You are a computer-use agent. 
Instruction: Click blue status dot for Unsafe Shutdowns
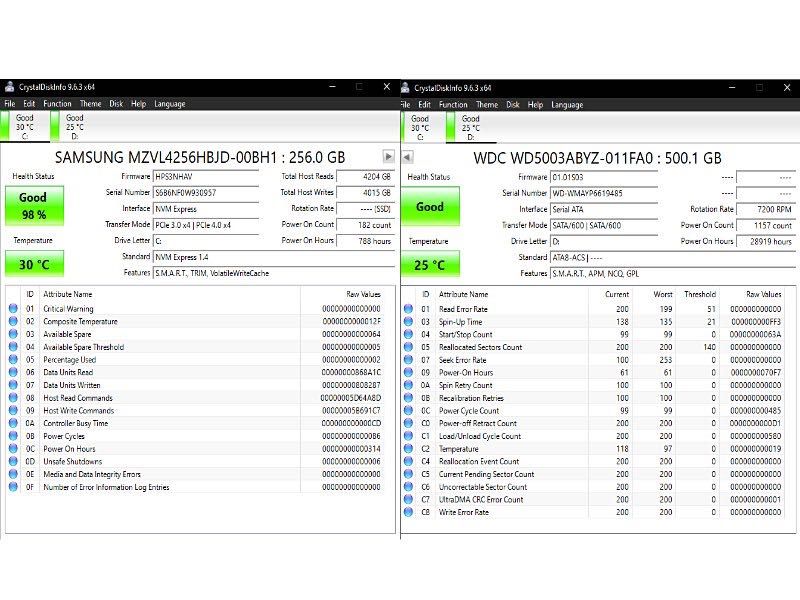click(13, 461)
